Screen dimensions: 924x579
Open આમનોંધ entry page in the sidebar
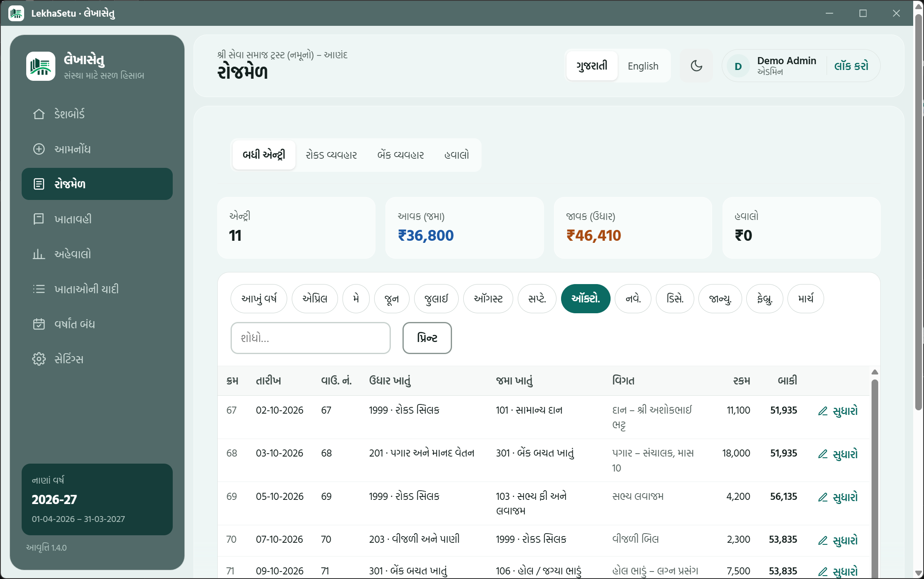click(x=97, y=149)
